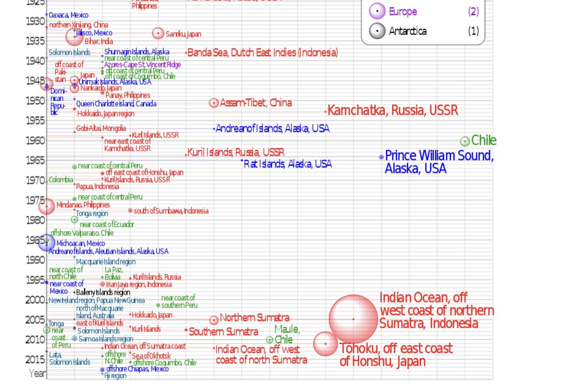Viewport: 581px width, 392px height.
Task: Click the Andreanof Islands, Alaska, USA label
Action: coord(272,128)
